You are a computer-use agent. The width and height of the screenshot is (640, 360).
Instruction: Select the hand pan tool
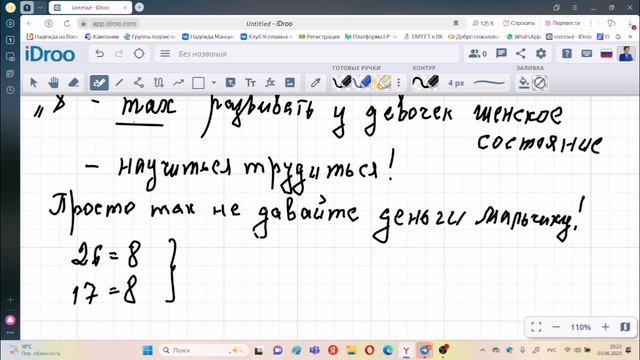[x=53, y=83]
